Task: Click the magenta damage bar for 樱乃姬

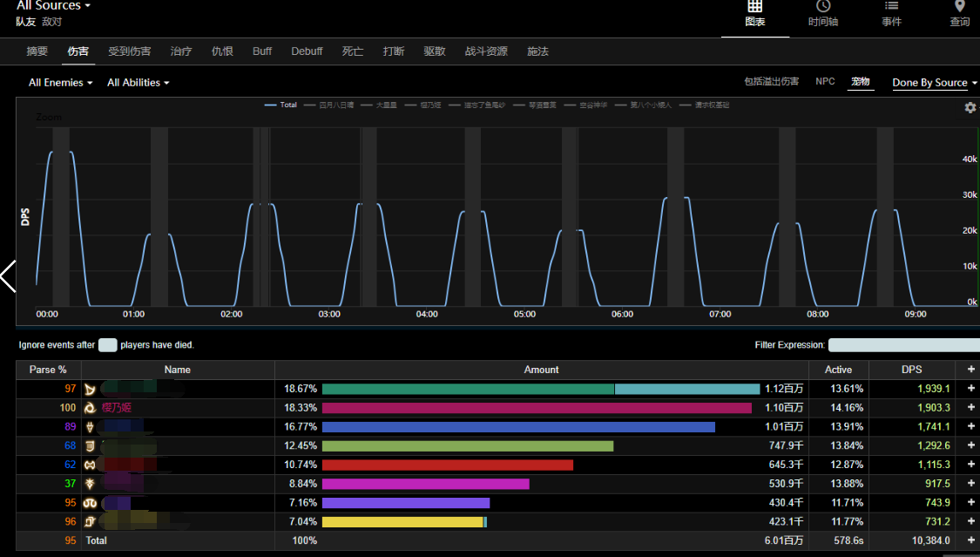Action: point(537,408)
